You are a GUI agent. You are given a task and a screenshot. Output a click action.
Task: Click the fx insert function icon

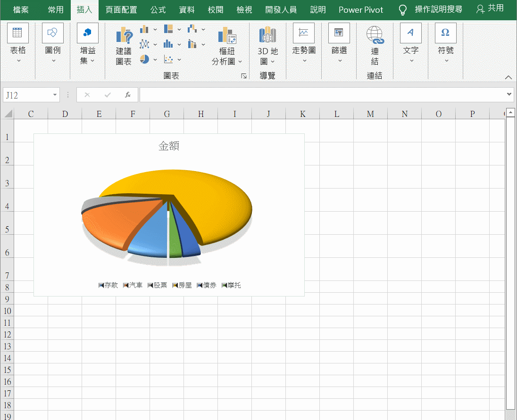coord(128,95)
